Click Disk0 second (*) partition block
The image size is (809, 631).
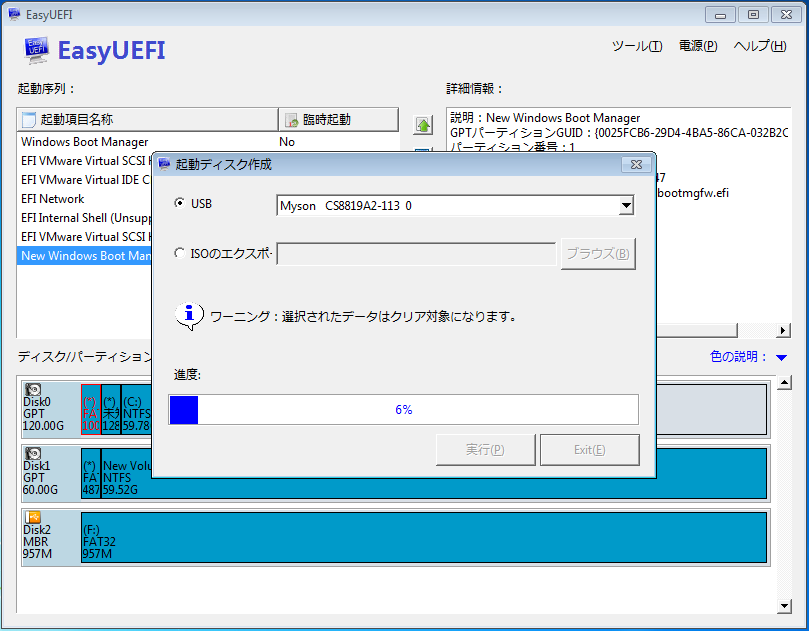111,409
